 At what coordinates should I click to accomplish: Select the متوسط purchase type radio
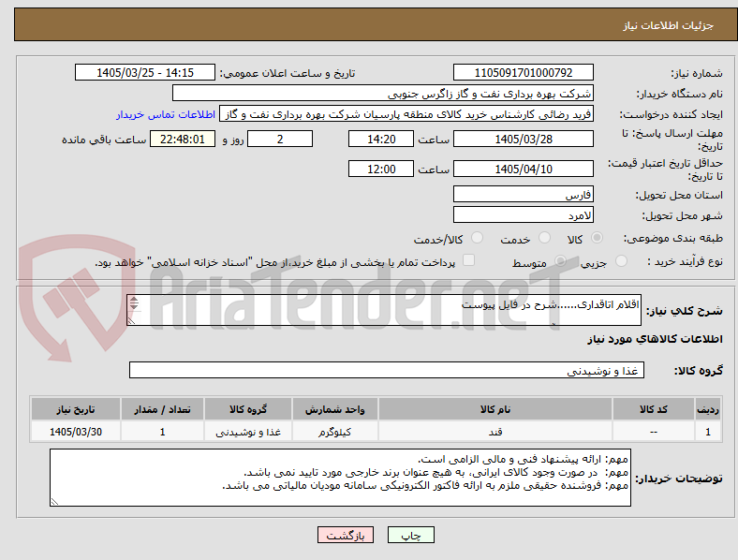(x=560, y=260)
